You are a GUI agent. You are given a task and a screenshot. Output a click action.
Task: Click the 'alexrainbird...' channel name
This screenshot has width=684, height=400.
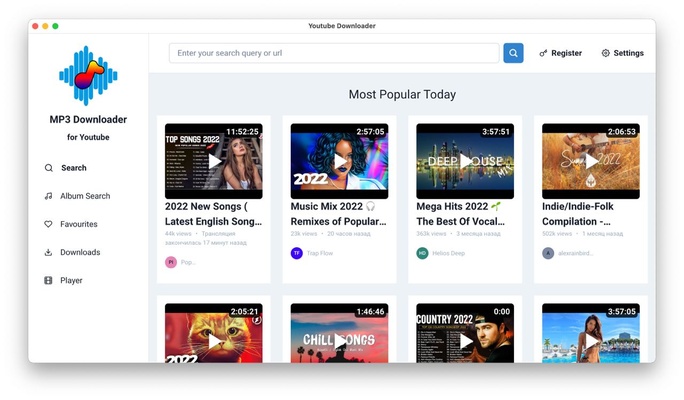coord(576,253)
